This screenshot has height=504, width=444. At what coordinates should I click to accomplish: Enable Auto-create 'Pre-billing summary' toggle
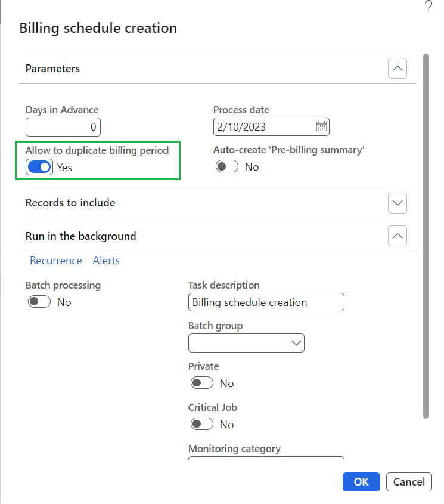tap(227, 167)
